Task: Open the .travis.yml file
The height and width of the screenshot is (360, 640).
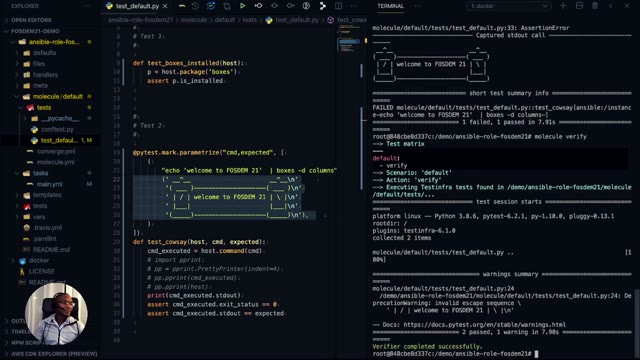Action: [47, 228]
